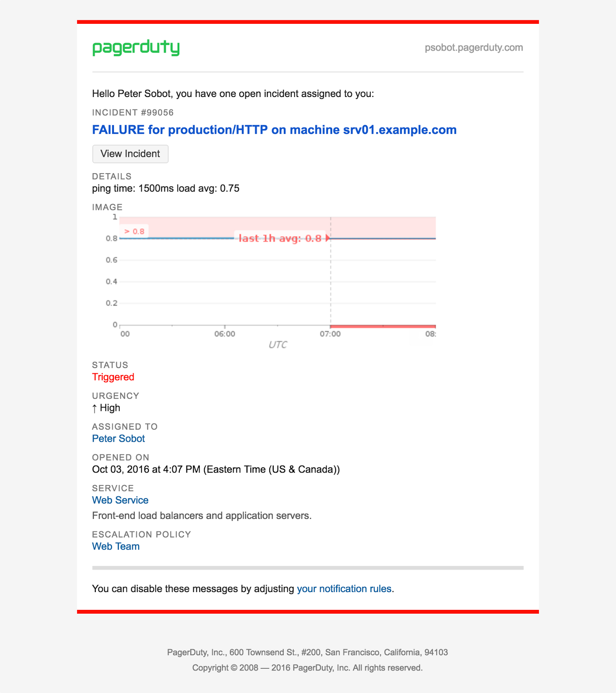Screen dimensions: 616x693
Task: Click the red Triggered status text
Action: [113, 377]
